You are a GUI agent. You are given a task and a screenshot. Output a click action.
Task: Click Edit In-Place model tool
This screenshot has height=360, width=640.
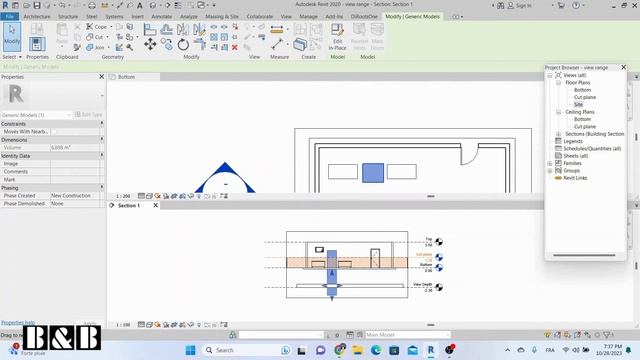click(337, 37)
